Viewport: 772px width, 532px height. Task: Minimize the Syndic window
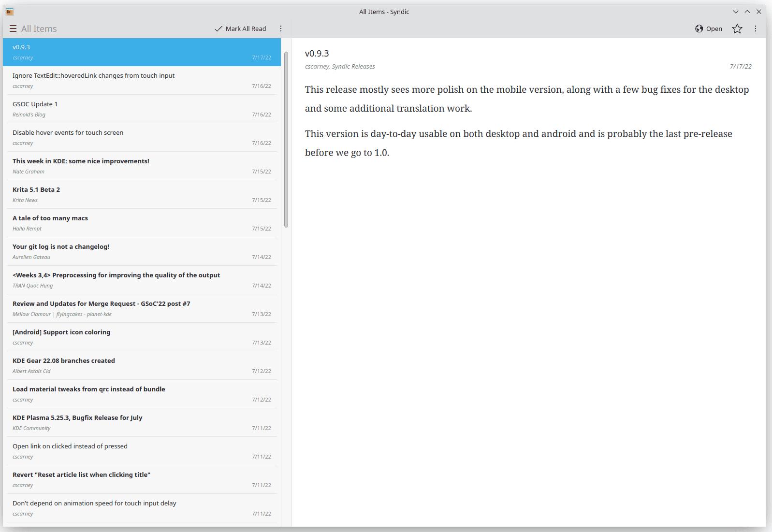pyautogui.click(x=736, y=12)
